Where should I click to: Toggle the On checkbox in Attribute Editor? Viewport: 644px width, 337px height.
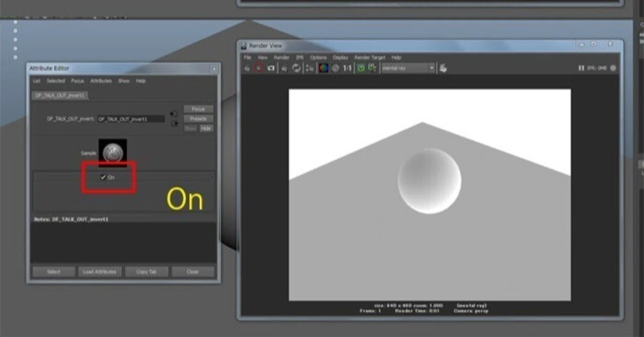click(x=103, y=177)
